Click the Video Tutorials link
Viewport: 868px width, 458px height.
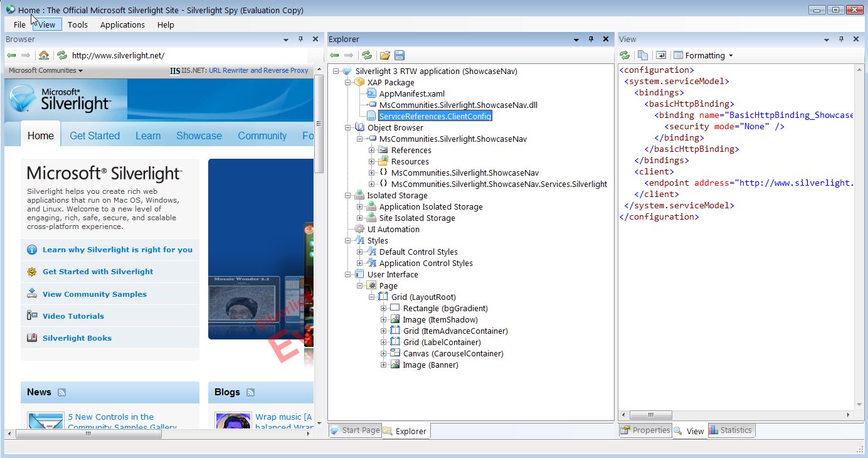point(73,316)
